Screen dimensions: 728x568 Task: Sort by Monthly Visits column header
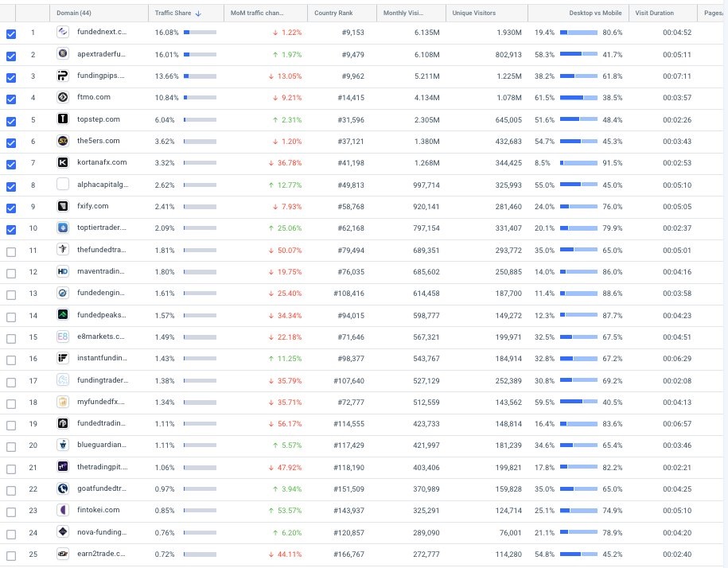tap(403, 13)
